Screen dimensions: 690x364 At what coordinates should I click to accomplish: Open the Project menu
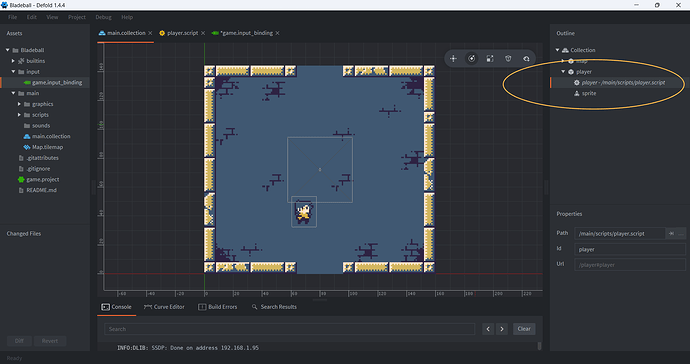tap(77, 17)
